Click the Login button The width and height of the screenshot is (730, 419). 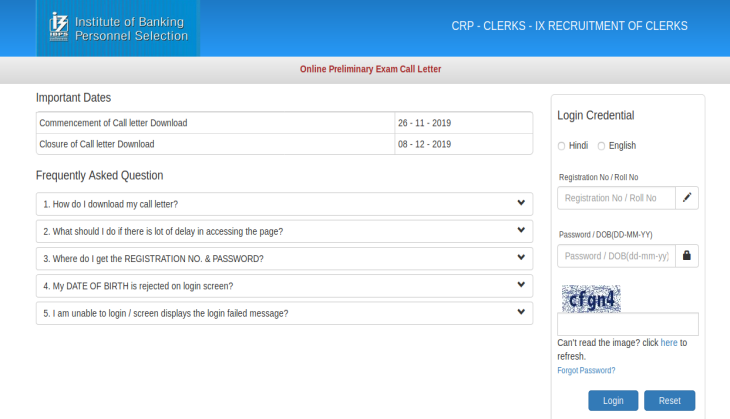click(613, 400)
